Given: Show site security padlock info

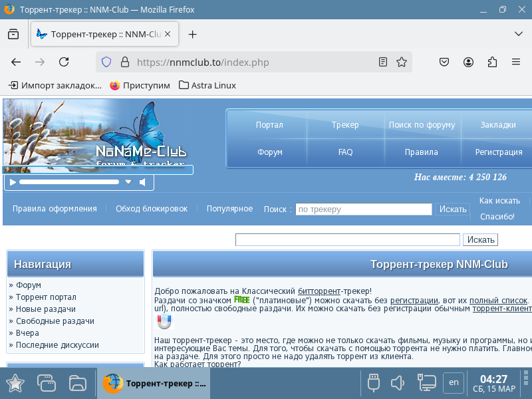Looking at the screenshot, I should (x=125, y=62).
